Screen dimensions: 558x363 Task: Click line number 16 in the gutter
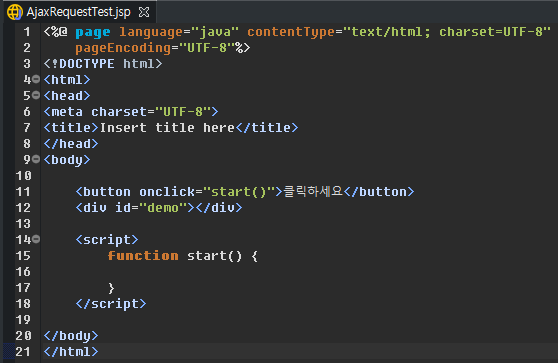tap(23, 272)
